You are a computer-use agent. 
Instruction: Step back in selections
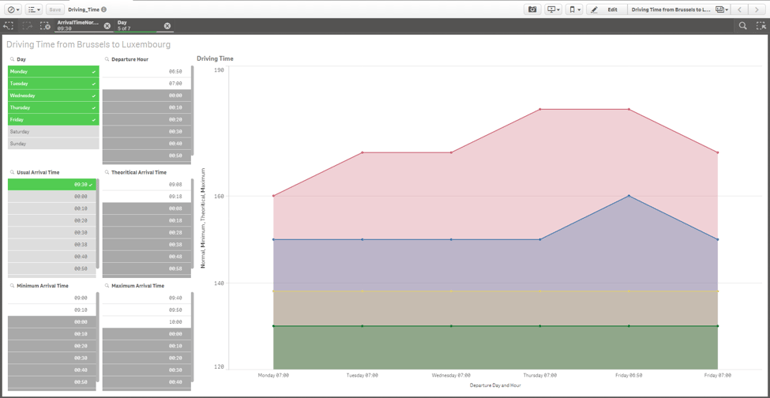(x=9, y=26)
